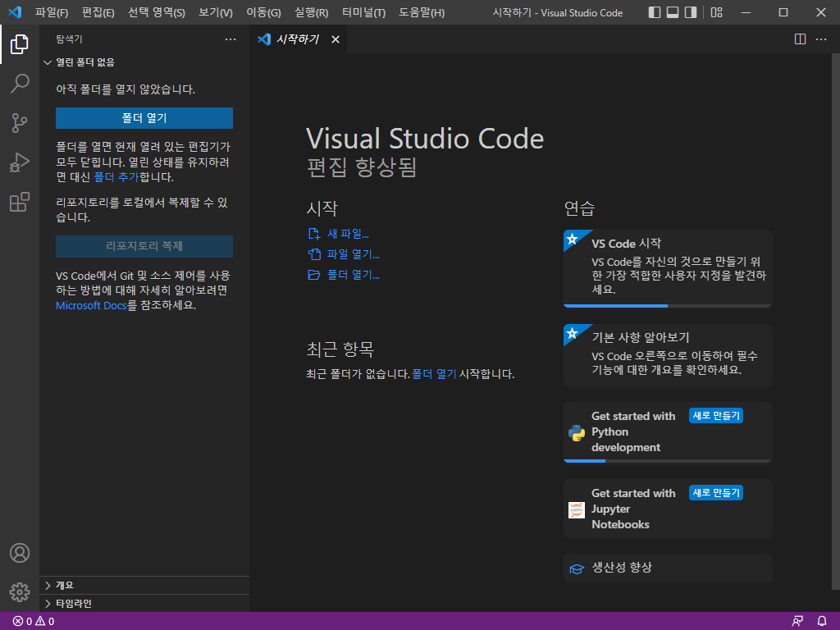Open the Explorer view in activity bar
This screenshot has height=630, width=840.
pos(20,44)
